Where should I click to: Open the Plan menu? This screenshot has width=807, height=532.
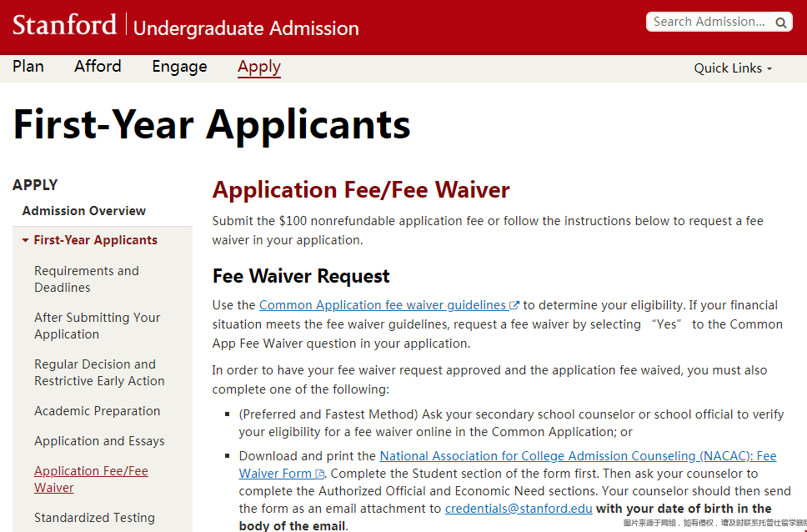[x=28, y=67]
